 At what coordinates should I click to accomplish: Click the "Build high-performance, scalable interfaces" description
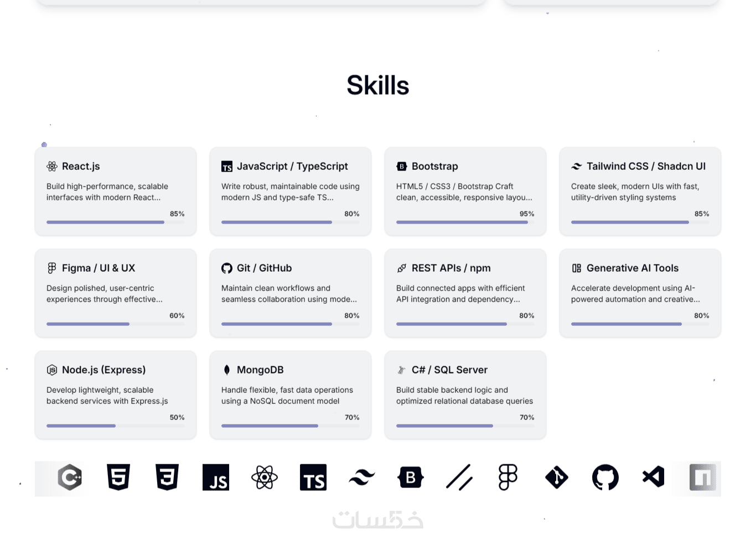[x=107, y=192]
